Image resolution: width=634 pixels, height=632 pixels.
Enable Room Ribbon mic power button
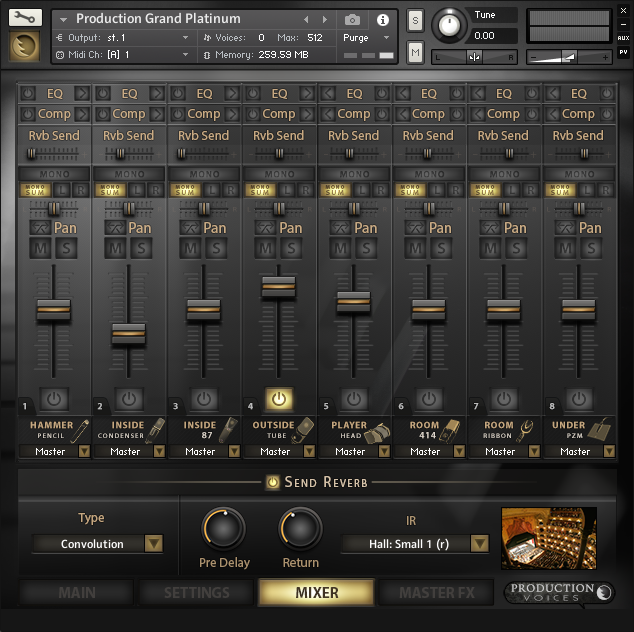click(x=504, y=399)
